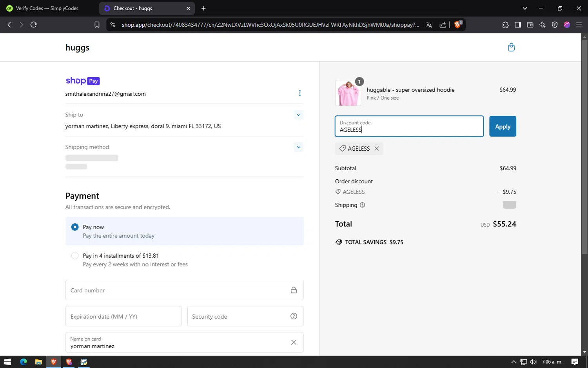Toggle the browser sidebar
The image size is (588, 368).
click(x=518, y=25)
